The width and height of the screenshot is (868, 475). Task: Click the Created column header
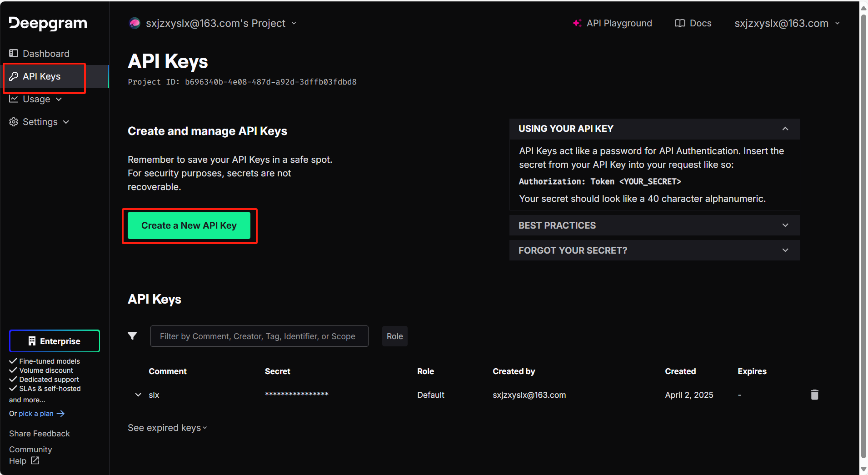pos(680,371)
